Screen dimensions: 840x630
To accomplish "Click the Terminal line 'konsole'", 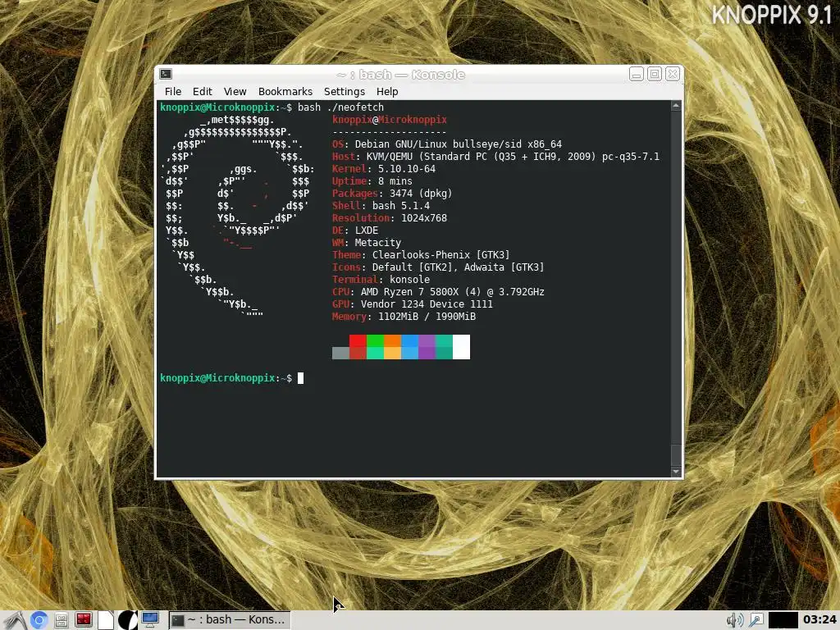I will pos(381,280).
